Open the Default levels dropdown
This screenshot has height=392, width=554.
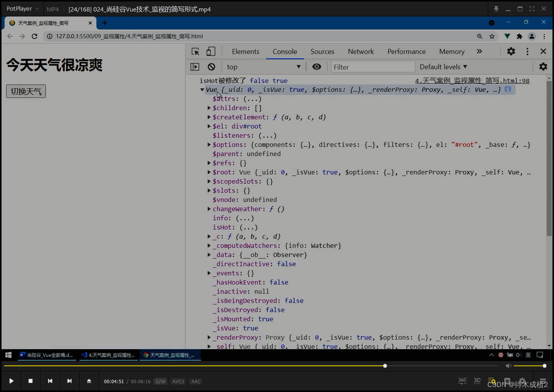coord(443,67)
